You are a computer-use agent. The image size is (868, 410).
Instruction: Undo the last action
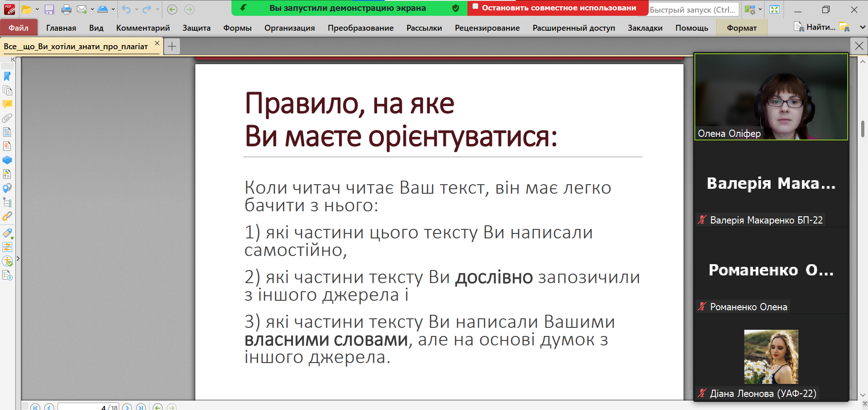point(126,9)
